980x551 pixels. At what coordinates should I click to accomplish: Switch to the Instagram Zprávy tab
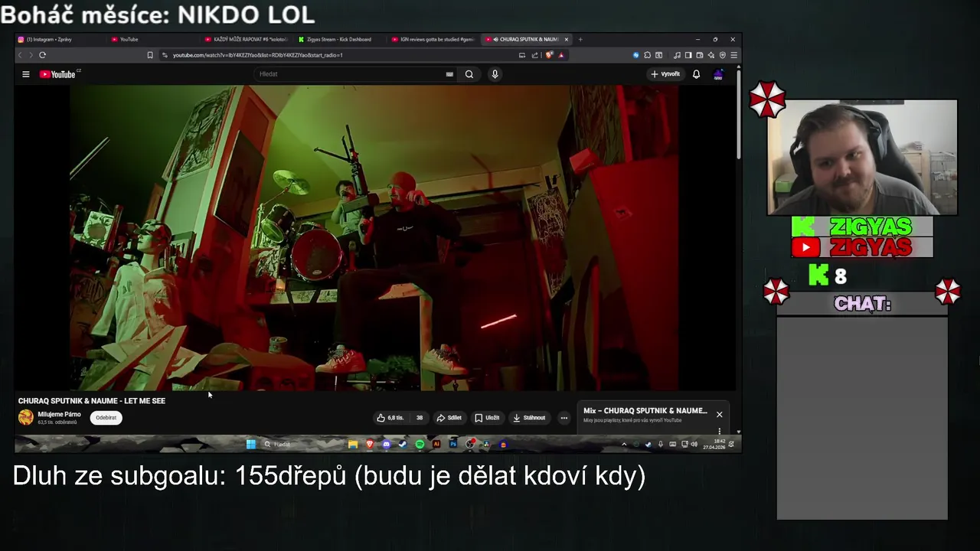tap(60, 39)
